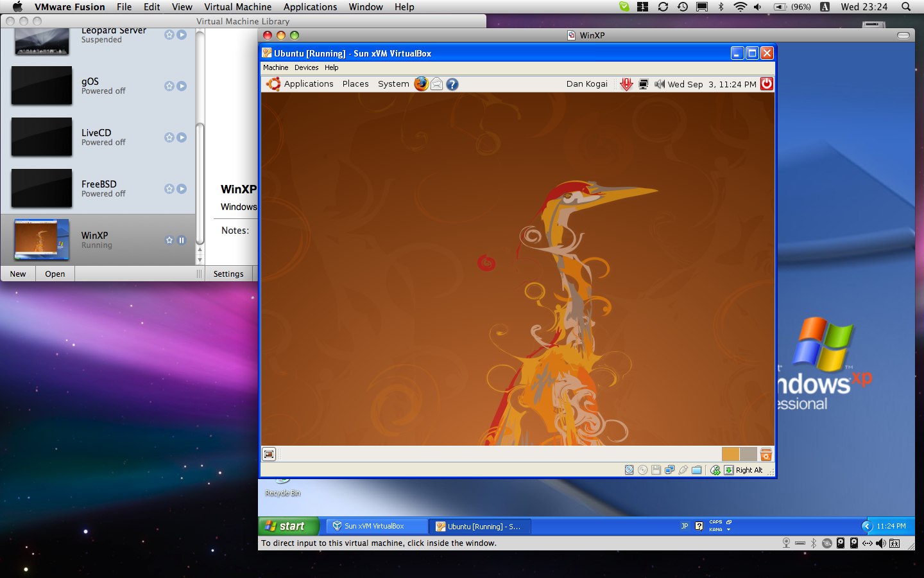Open the Virtual Machine menu in menu bar

[237, 6]
